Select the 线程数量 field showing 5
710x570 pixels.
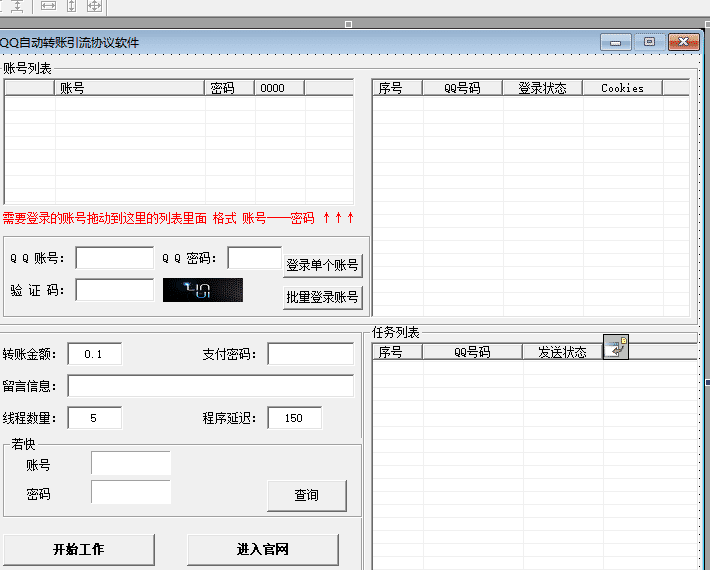95,417
